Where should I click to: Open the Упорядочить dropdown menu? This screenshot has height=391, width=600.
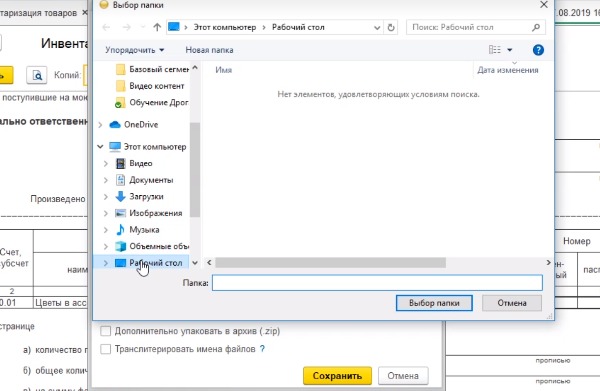(x=135, y=50)
